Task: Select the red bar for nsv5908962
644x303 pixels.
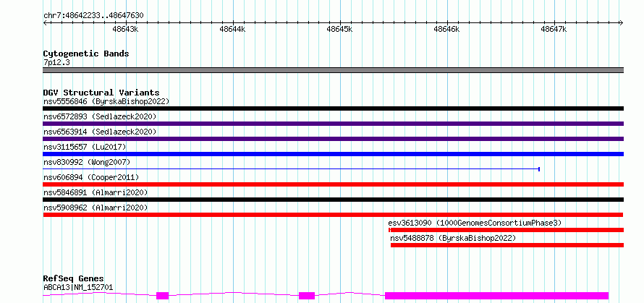Action: [x=333, y=215]
